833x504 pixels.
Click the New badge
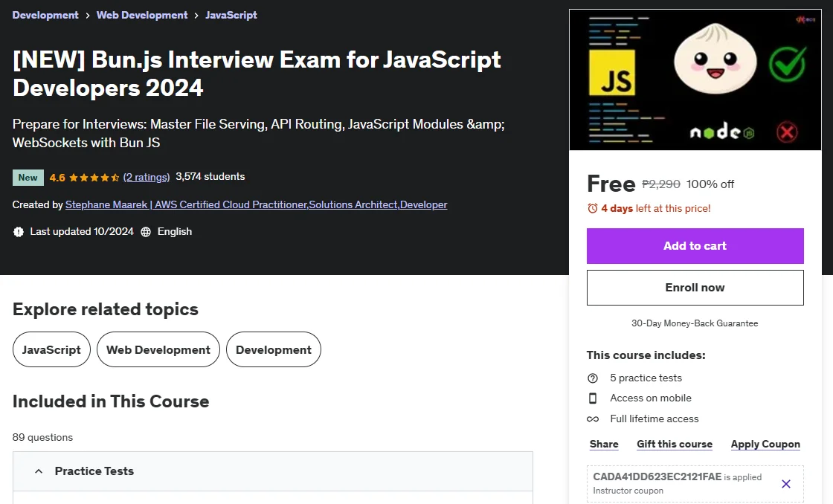pos(28,178)
